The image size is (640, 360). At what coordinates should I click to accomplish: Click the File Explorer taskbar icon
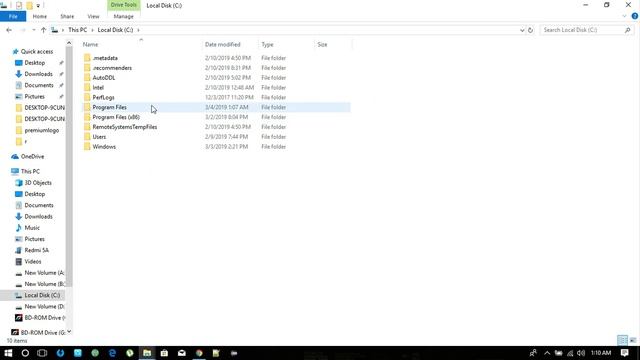pos(147,353)
